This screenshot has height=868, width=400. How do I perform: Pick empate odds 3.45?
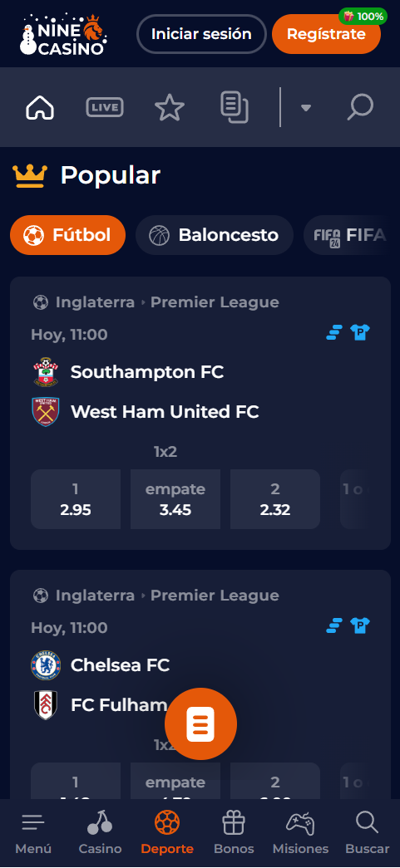(175, 499)
